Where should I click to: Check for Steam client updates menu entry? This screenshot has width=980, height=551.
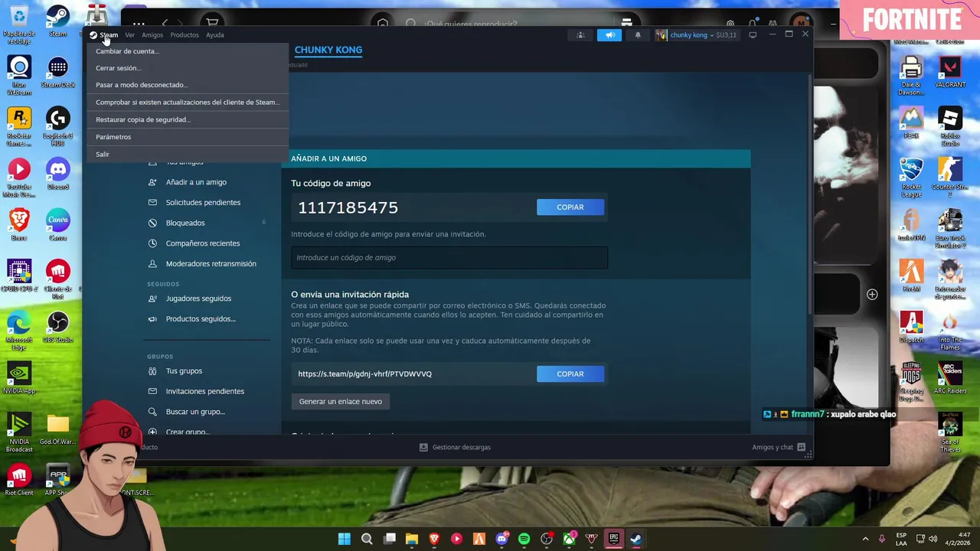[188, 102]
